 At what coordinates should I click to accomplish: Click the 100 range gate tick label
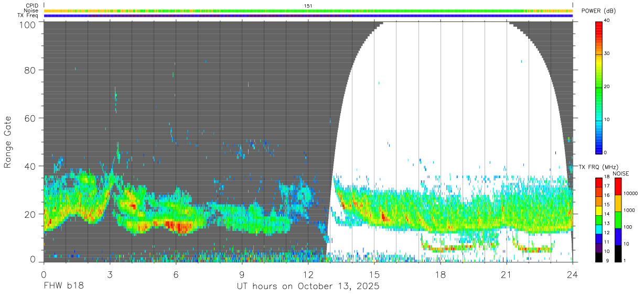tap(28, 25)
